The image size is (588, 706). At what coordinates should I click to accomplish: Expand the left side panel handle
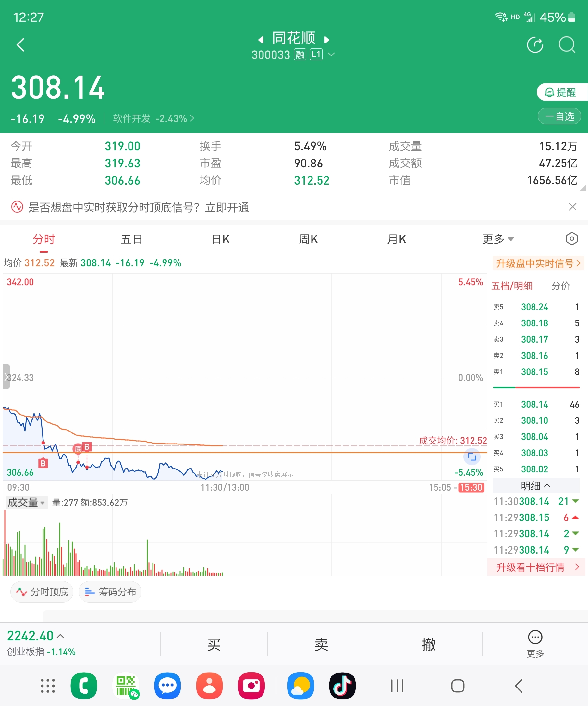click(6, 377)
